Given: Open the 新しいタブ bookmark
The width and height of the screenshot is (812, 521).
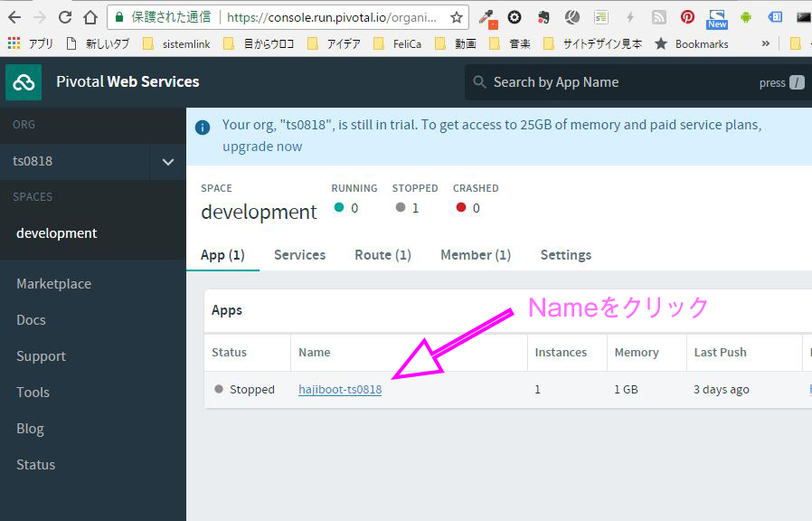Looking at the screenshot, I should (99, 44).
